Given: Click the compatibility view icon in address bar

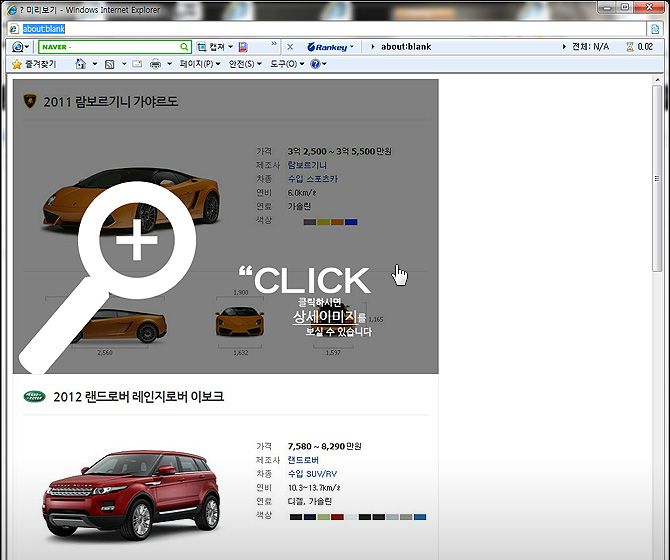Looking at the screenshot, I should [655, 29].
